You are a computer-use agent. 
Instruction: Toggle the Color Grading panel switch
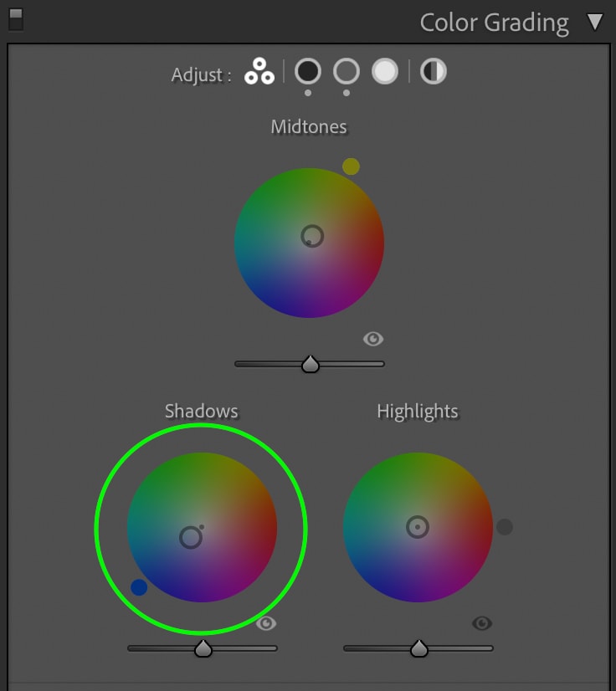(x=16, y=19)
